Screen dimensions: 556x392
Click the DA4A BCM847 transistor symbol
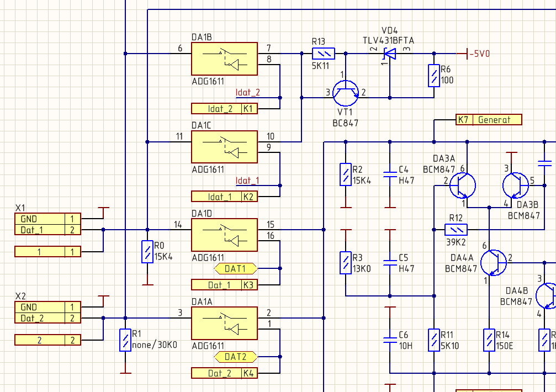(493, 263)
